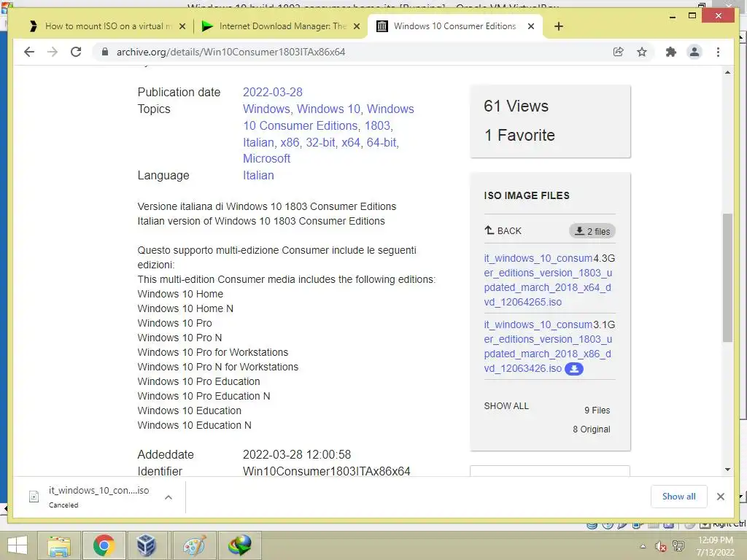
Task: Click the Chrome taskbar icon
Action: tap(104, 545)
